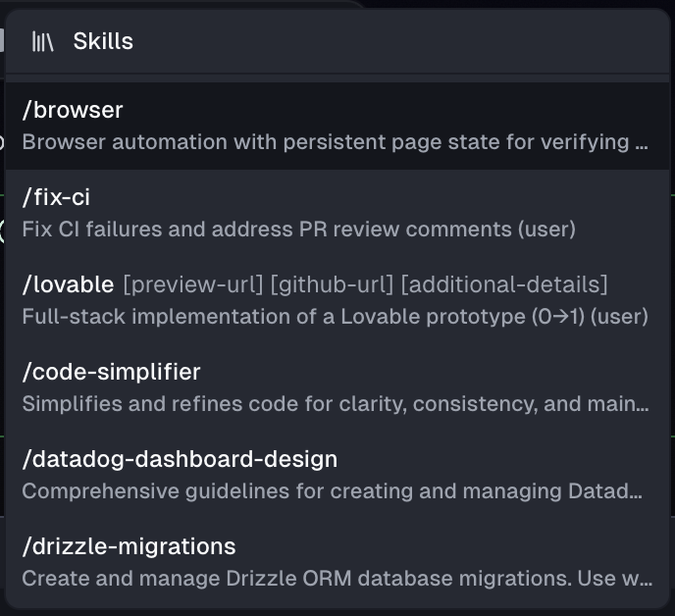Screen dimensions: 675x616
Task: Select the /code-simplifier skill
Action: pos(111,372)
